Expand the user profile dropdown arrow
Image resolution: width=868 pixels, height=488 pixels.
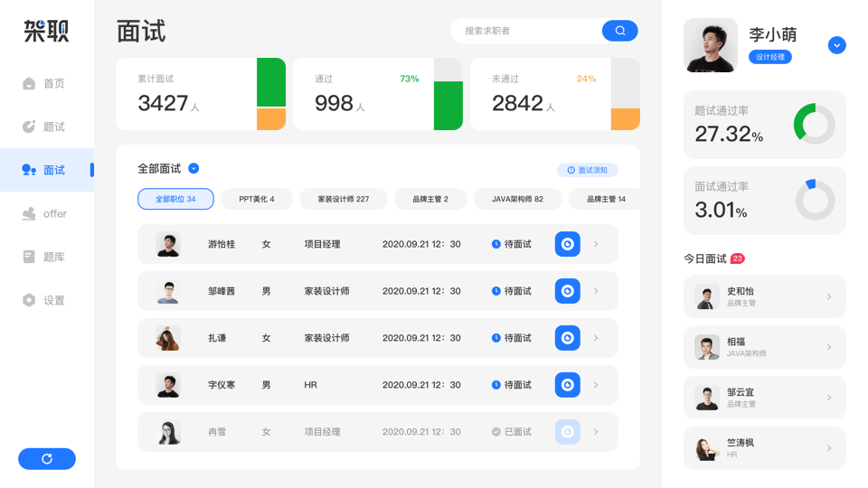tap(837, 45)
